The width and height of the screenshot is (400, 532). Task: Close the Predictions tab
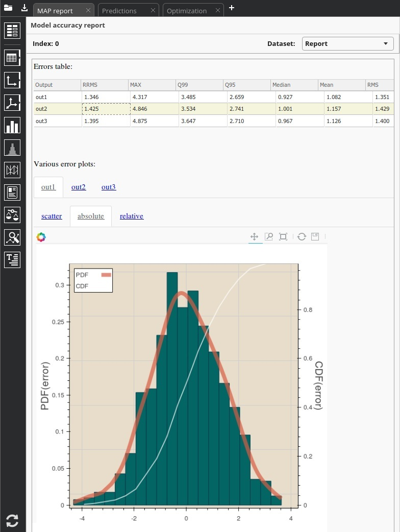click(153, 10)
